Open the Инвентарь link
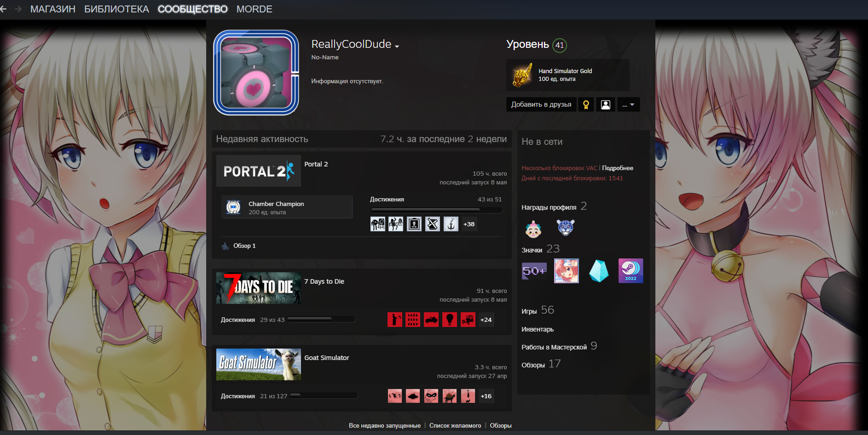 (x=538, y=329)
